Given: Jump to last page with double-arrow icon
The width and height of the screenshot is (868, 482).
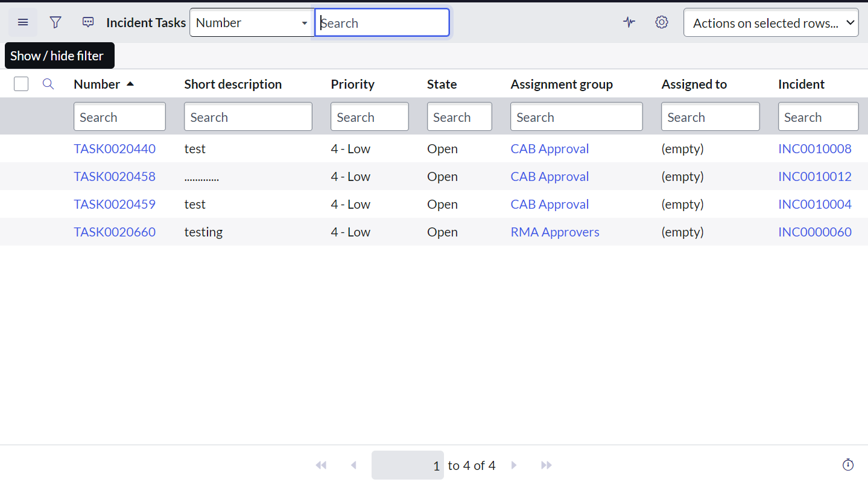Looking at the screenshot, I should pyautogui.click(x=546, y=465).
